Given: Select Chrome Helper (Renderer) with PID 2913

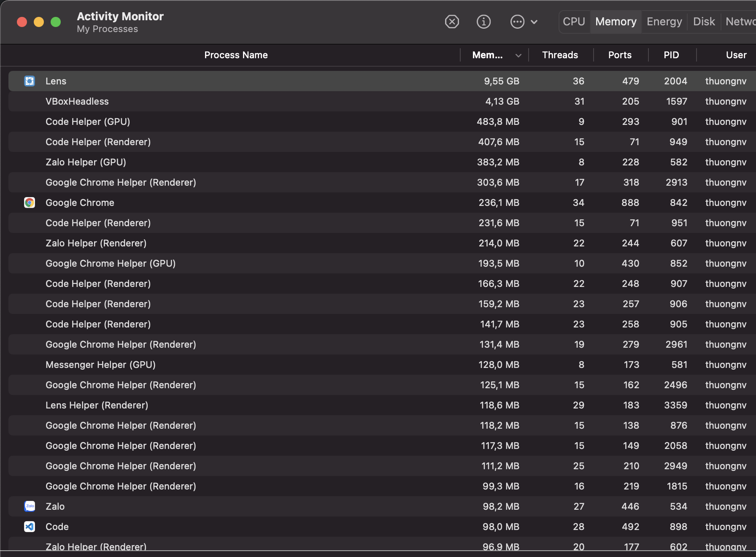Looking at the screenshot, I should tap(382, 182).
